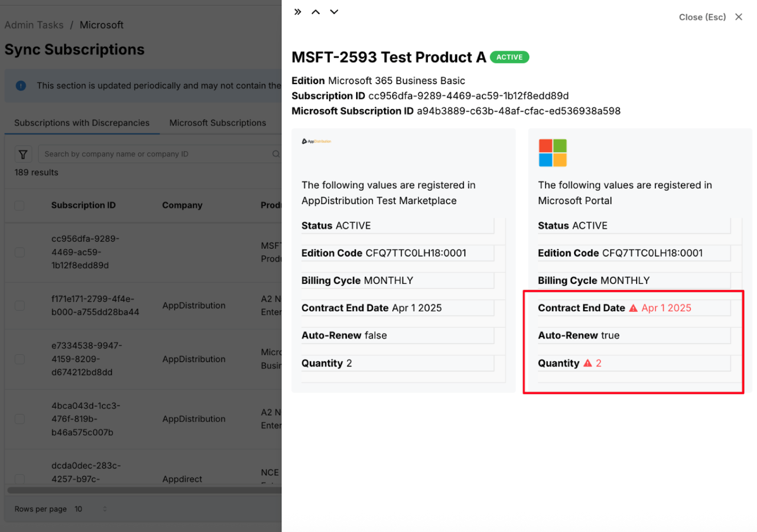The width and height of the screenshot is (757, 532).
Task: Click subscription ID cell 'cc956dfa-9289-4469-ac59-1b12f8edd89d' in table
Action: [x=85, y=252]
